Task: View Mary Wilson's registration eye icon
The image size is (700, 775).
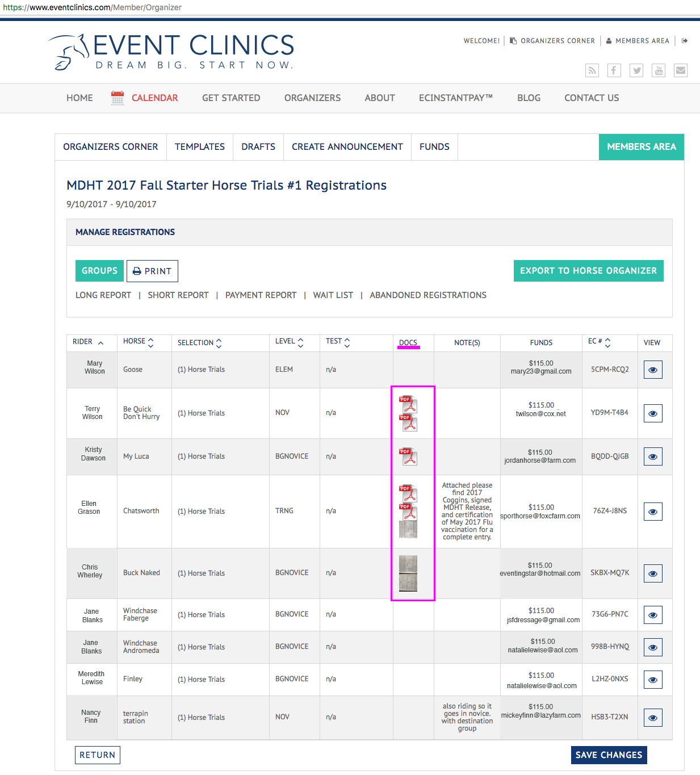Action: pyautogui.click(x=653, y=370)
